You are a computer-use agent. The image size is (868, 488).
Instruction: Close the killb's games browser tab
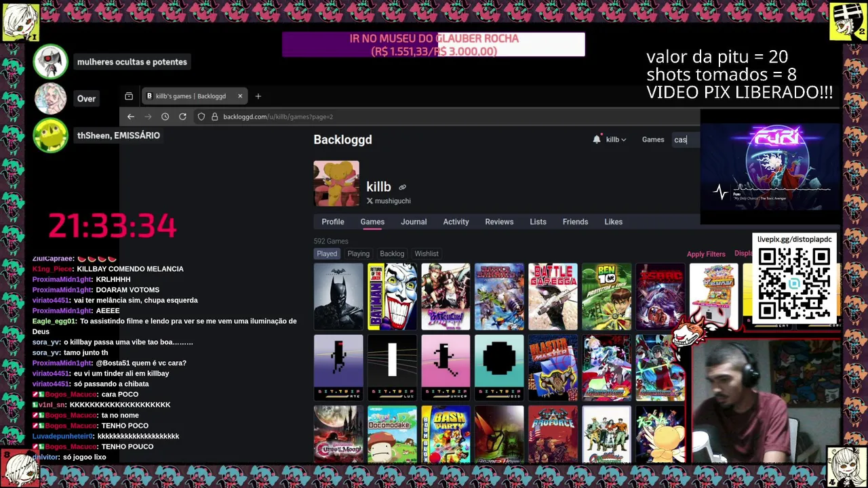coord(239,96)
